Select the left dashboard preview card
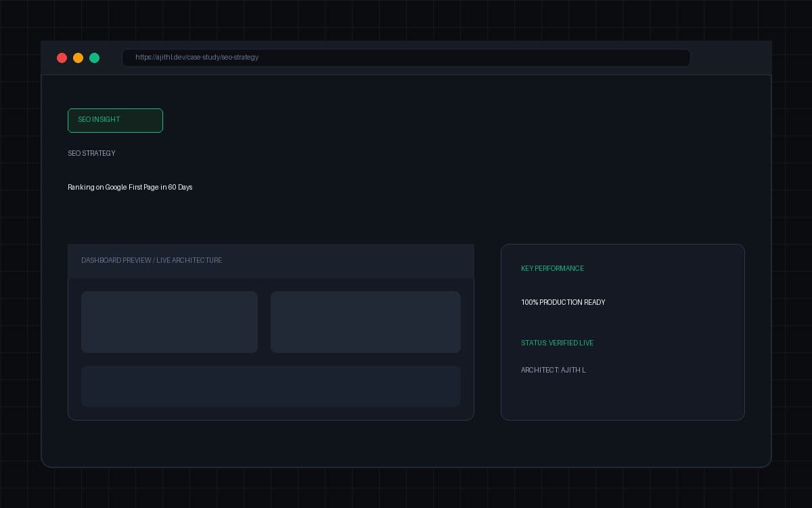Image resolution: width=812 pixels, height=508 pixels. 169,322
